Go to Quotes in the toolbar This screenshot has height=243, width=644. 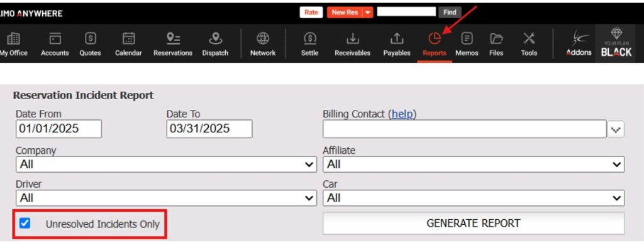point(91,44)
